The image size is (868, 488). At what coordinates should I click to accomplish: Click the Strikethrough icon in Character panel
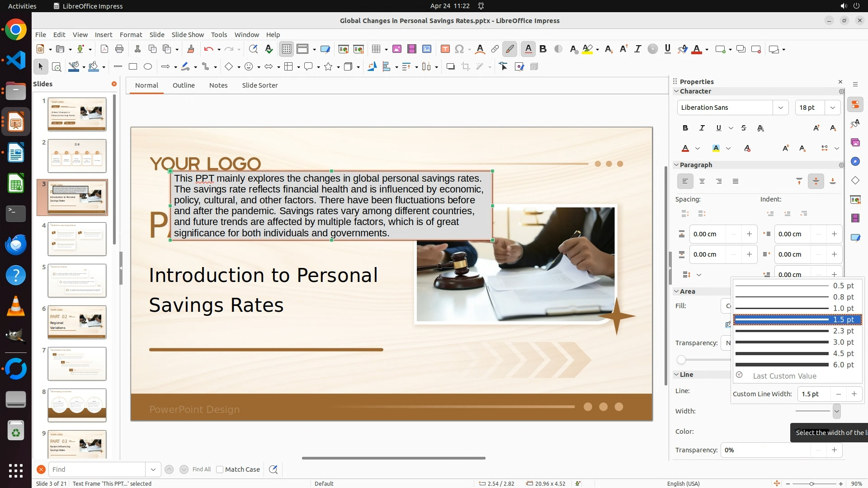(x=744, y=128)
